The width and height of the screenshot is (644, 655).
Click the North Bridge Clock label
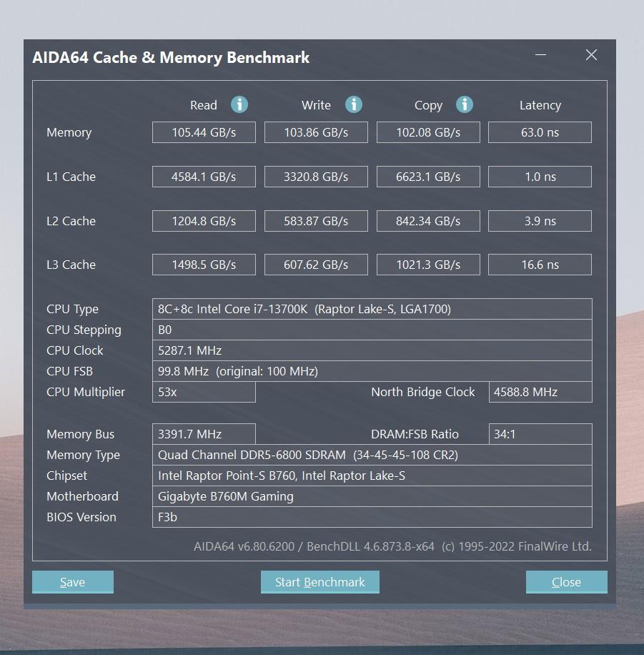(423, 393)
